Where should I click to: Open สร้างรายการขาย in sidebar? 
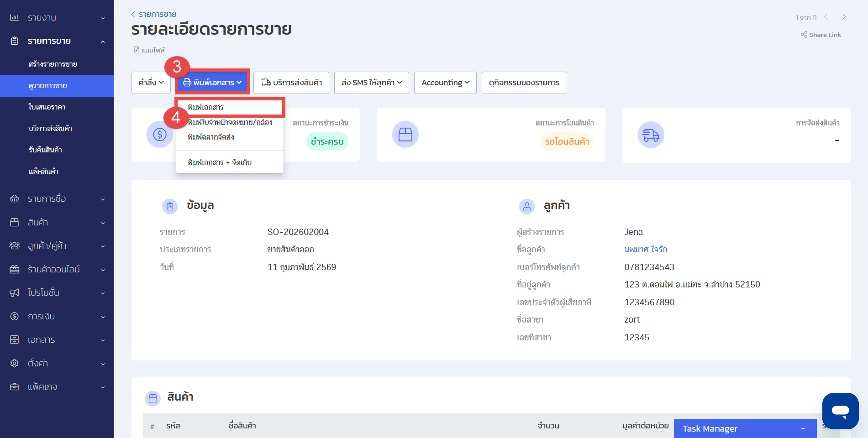tap(53, 64)
